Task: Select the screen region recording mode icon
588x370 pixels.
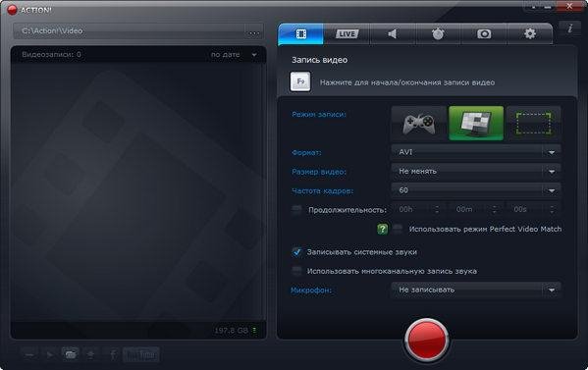Action: pos(534,124)
